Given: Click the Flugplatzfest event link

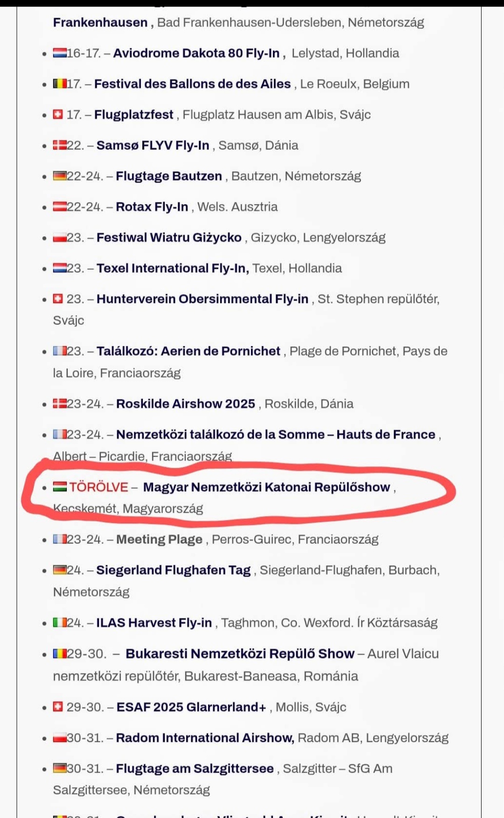Looking at the screenshot, I should click(x=133, y=115).
